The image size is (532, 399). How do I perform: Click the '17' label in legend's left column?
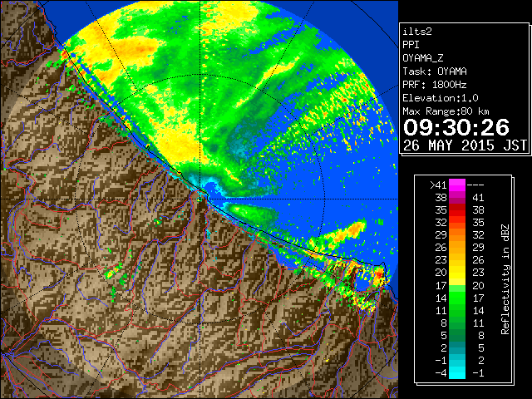441,286
